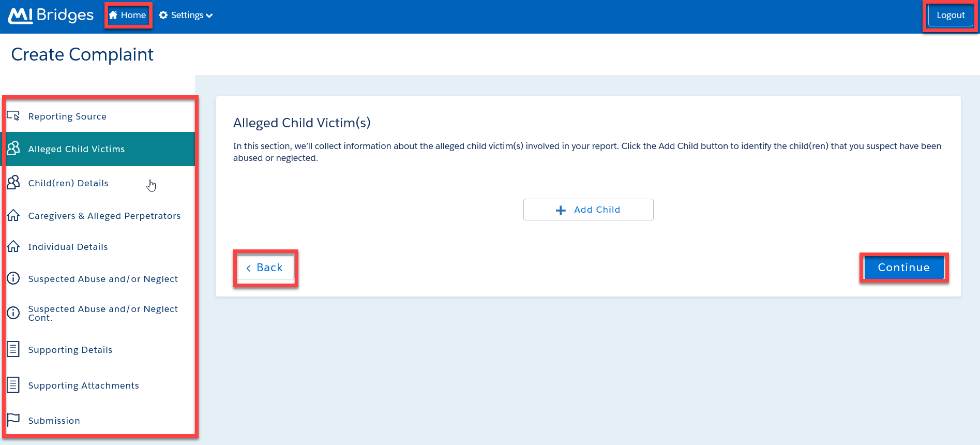This screenshot has height=445, width=980.
Task: Click the Caregivers house icon in sidebar
Action: pyautogui.click(x=13, y=215)
